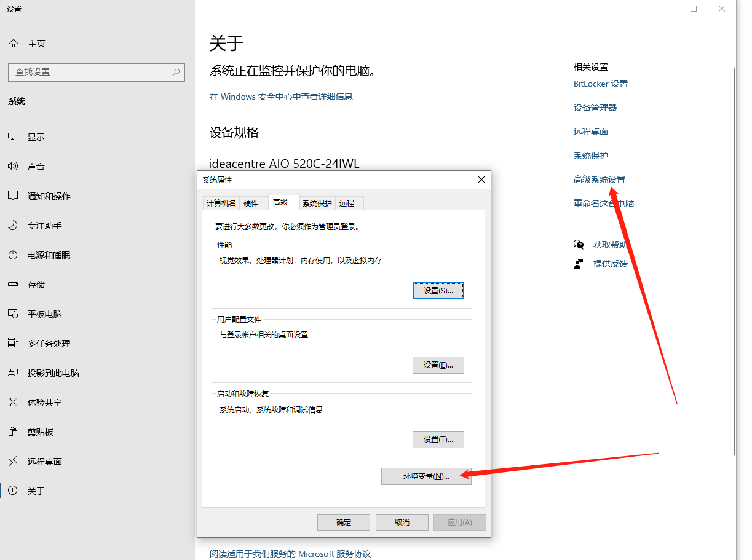Open 设备管理器 from related settings

[x=594, y=107]
